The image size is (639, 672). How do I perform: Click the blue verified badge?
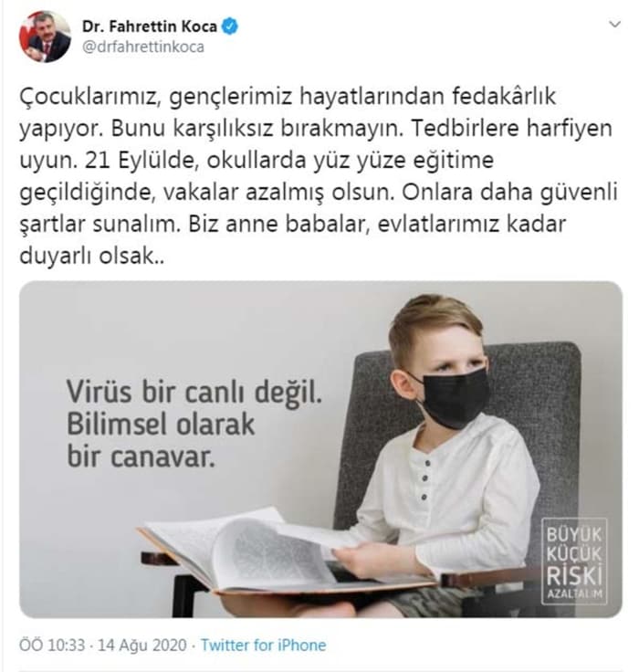[230, 26]
